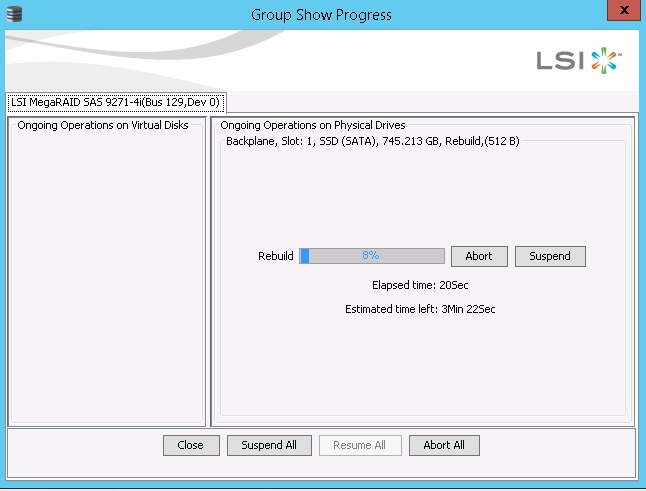The width and height of the screenshot is (646, 491).
Task: Click inside the empty Virtual Disks panel
Action: (x=106, y=280)
